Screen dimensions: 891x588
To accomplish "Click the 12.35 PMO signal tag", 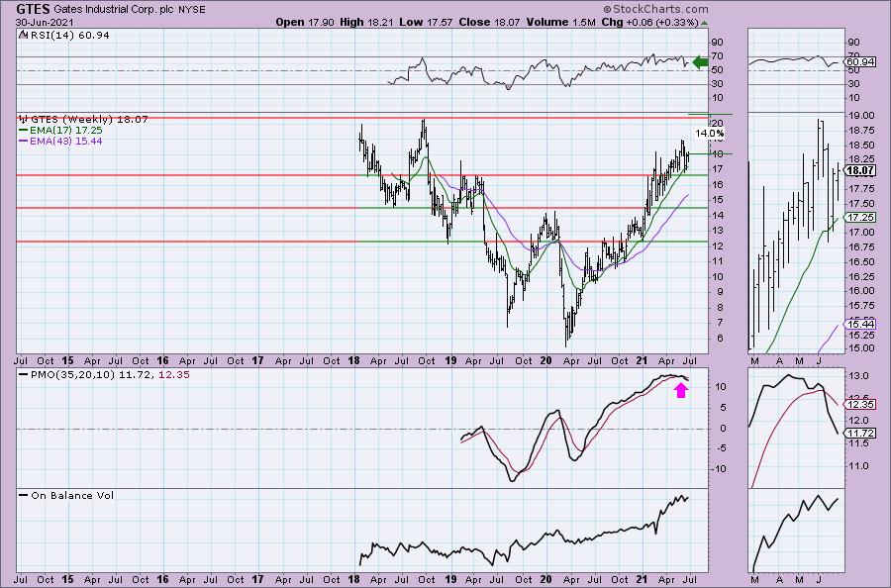I will point(859,405).
